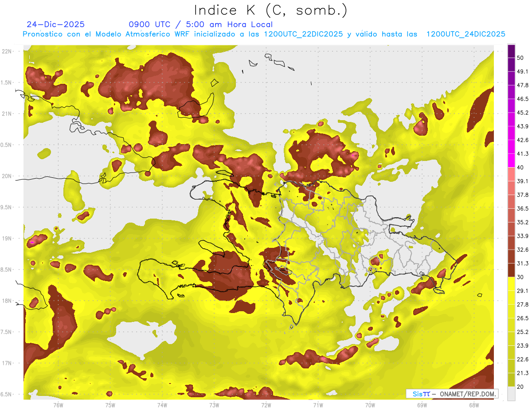Screen dimensions: 532x411
Task: Click the dark brown colorbar swatch between 30 and 31.3
Action: click(511, 270)
